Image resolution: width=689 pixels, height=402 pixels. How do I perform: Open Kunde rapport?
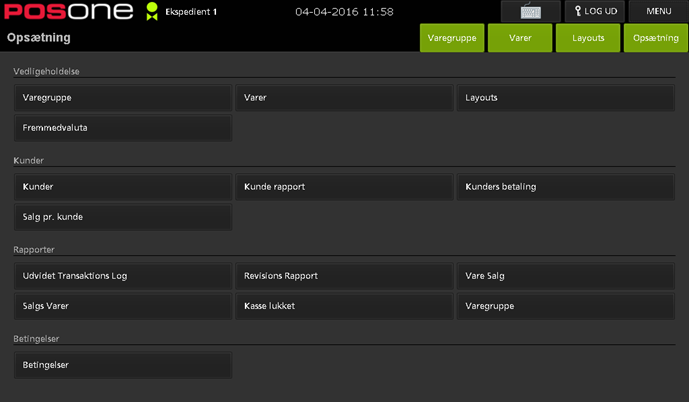(344, 187)
